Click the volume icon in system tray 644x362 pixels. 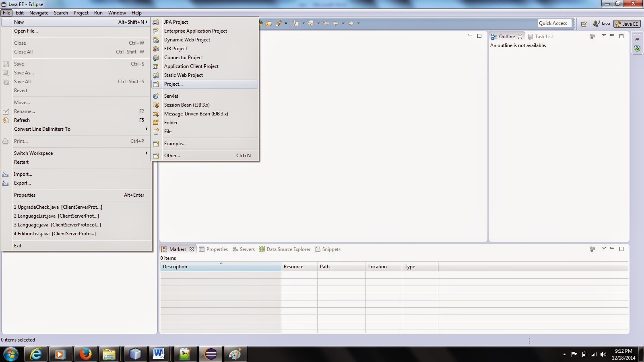click(x=603, y=354)
